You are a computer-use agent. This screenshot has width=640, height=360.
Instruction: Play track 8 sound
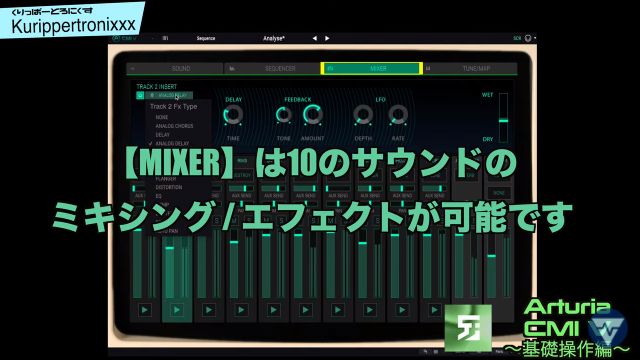click(370, 310)
